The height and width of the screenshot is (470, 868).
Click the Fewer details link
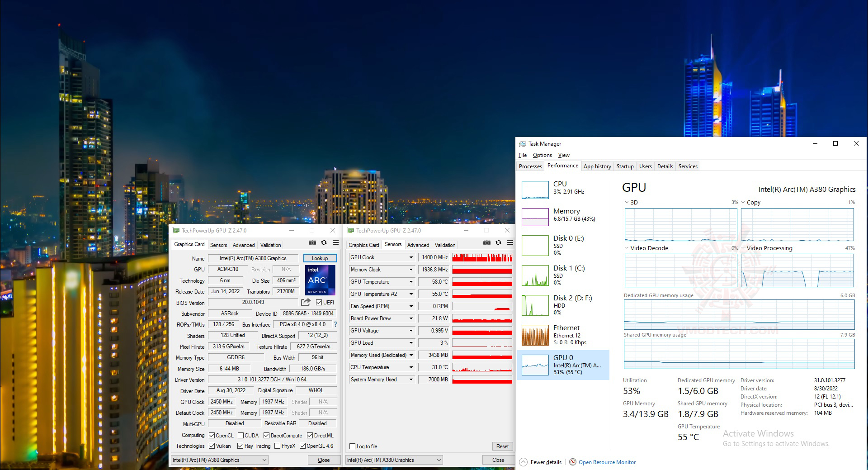coord(546,462)
